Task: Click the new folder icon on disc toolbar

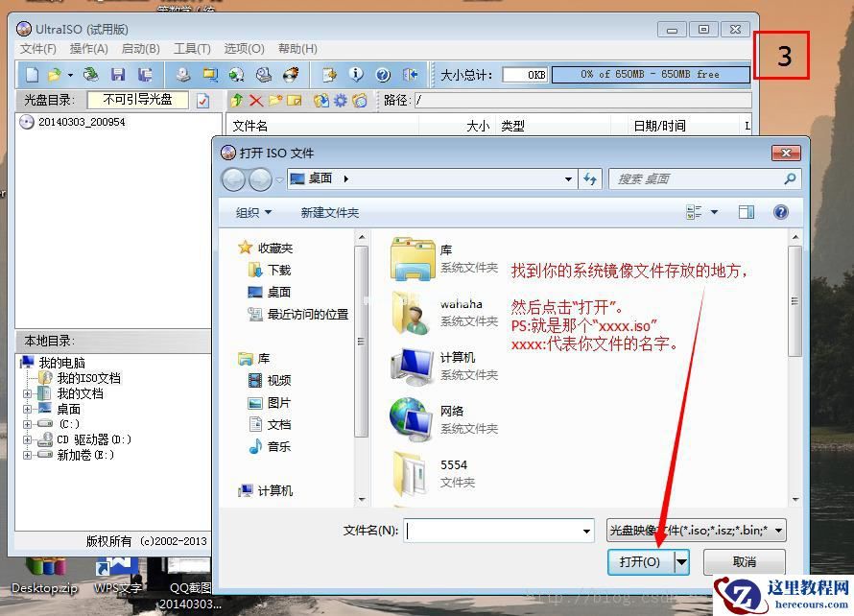Action: coord(275,100)
